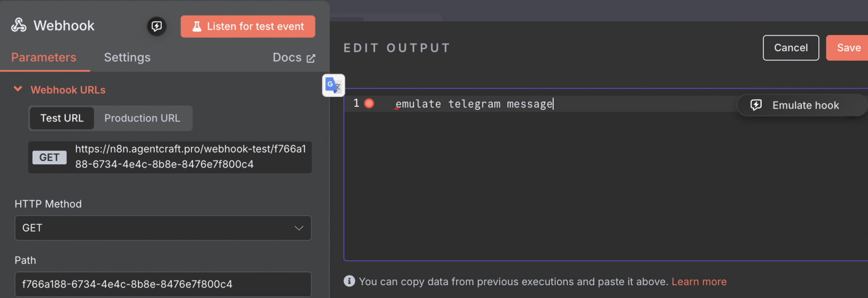Click the red error marker on line 1
Viewport: 868px width, 298px height.
coord(369,104)
